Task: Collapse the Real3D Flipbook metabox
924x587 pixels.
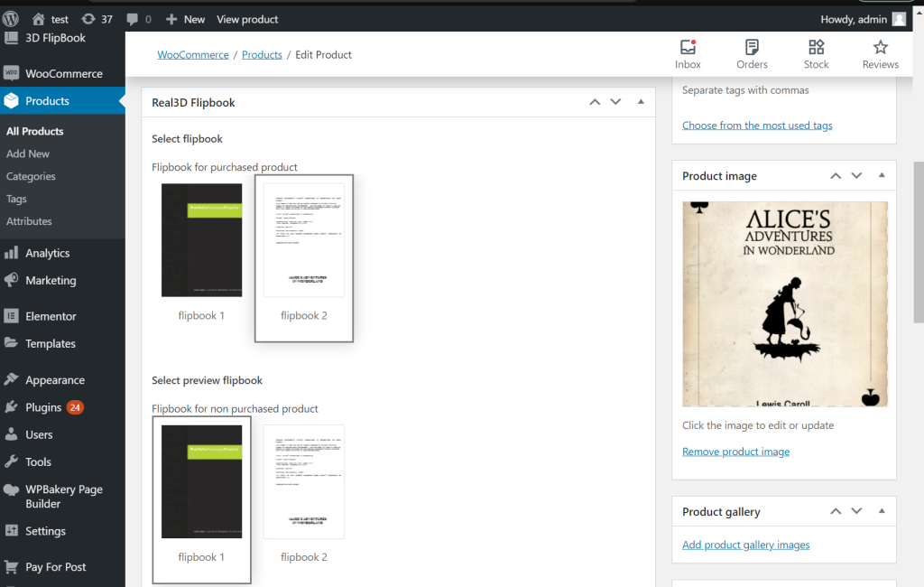Action: point(641,102)
